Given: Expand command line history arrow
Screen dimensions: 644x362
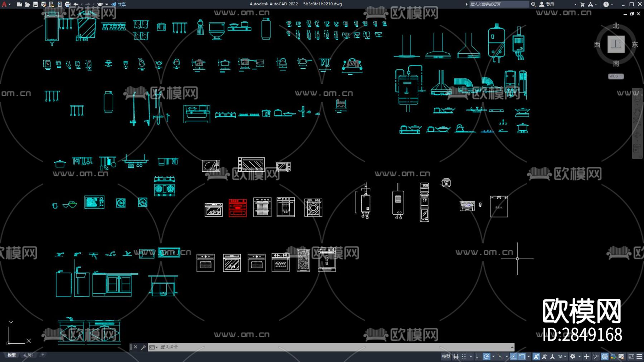Looking at the screenshot, I should coord(512,347).
